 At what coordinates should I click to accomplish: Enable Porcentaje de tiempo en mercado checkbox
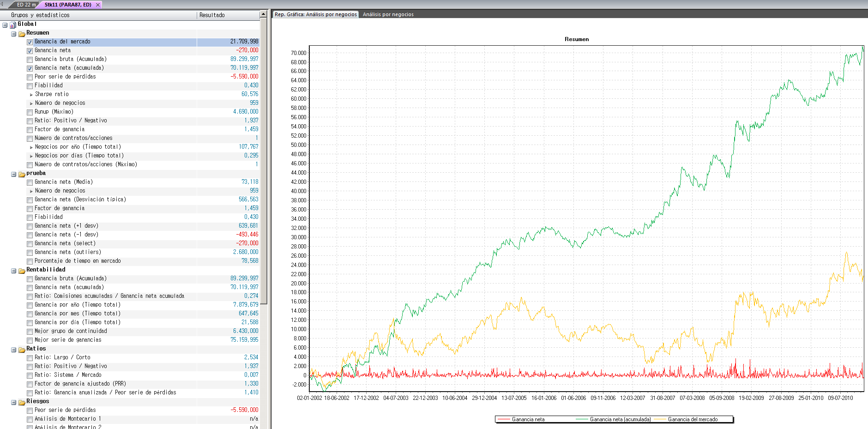[30, 261]
